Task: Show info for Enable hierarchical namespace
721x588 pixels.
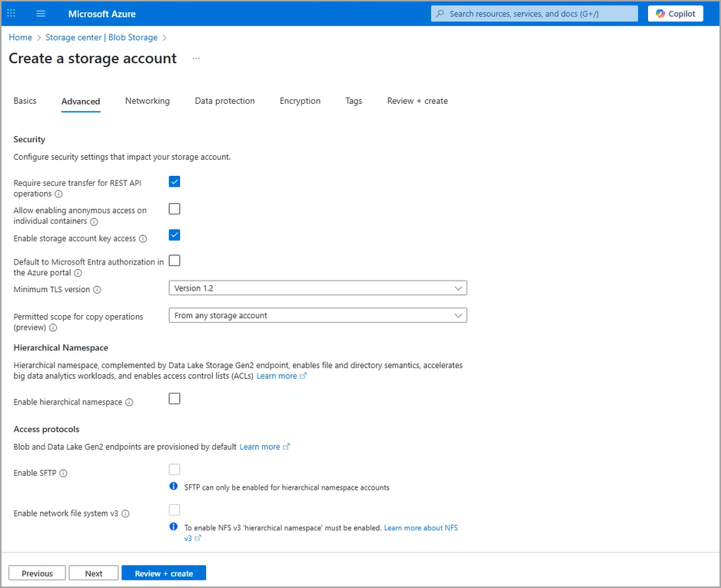Action: click(129, 402)
